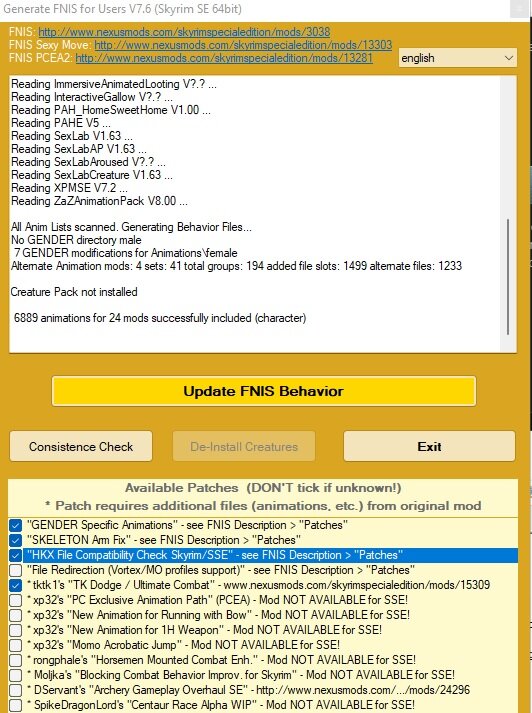The height and width of the screenshot is (713, 532).
Task: Click the De-Install Creatures button
Action: pyautogui.click(x=244, y=447)
